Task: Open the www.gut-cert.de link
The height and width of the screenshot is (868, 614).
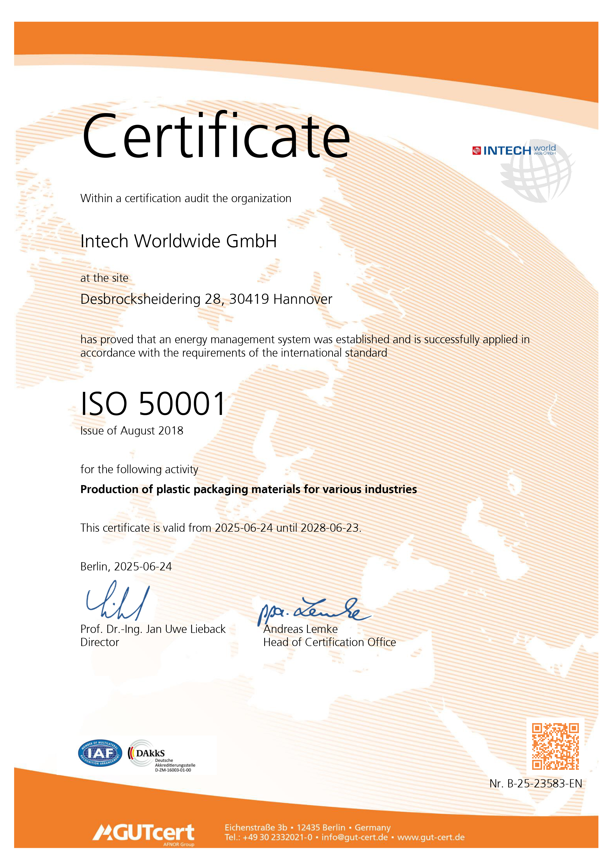Action: click(431, 837)
